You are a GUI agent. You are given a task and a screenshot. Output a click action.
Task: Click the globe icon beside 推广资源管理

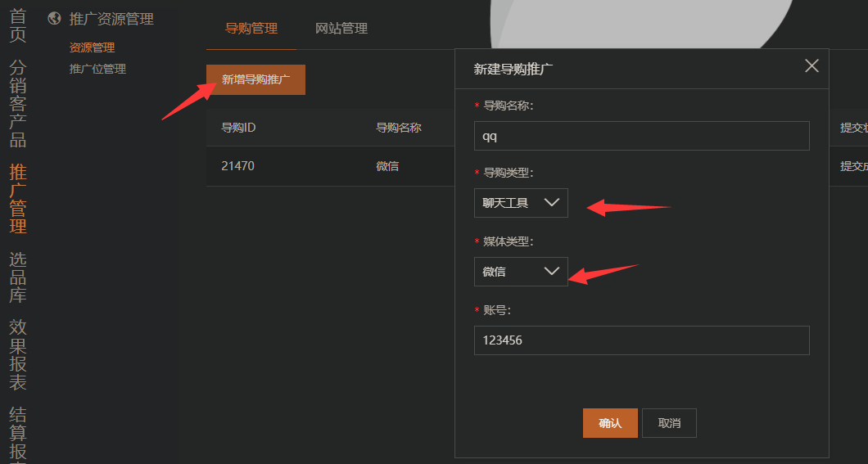click(x=54, y=18)
